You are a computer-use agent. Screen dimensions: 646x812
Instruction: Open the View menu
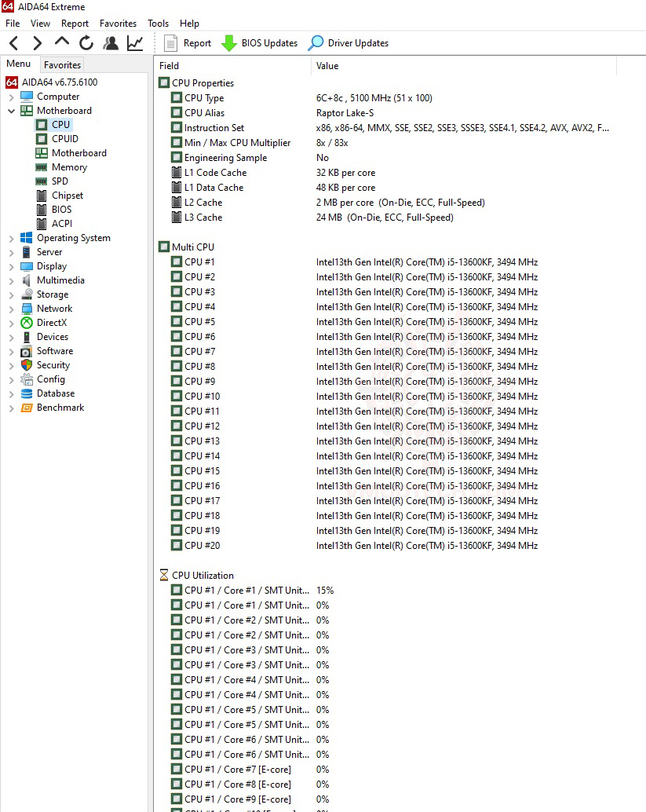pyautogui.click(x=40, y=24)
